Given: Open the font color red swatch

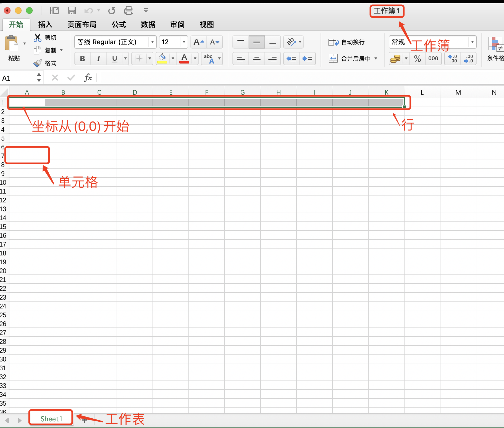Looking at the screenshot, I should 184,59.
